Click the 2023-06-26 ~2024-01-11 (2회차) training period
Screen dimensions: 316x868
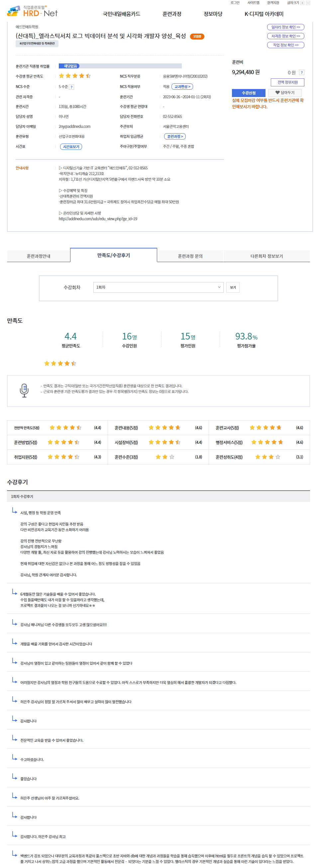pyautogui.click(x=187, y=97)
